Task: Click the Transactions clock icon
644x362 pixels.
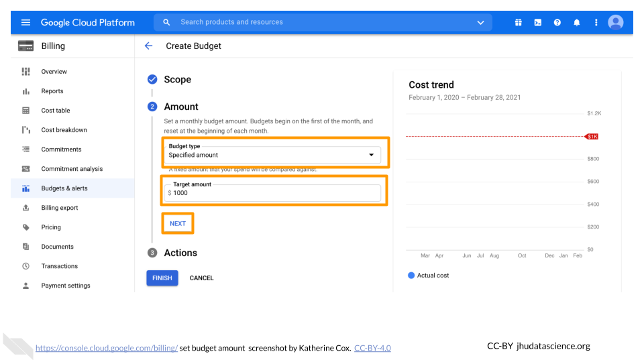Action: coord(26,266)
